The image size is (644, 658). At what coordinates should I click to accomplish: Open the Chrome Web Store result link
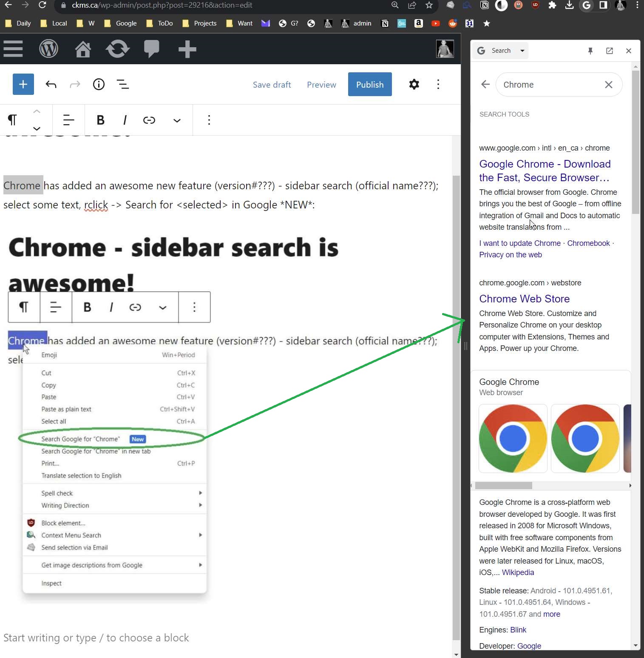pos(524,299)
